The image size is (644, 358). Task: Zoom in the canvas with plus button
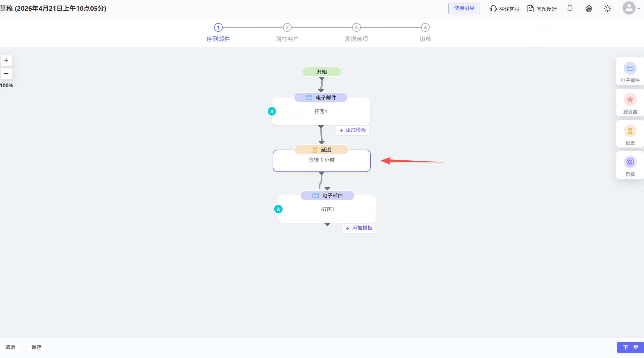coord(6,61)
